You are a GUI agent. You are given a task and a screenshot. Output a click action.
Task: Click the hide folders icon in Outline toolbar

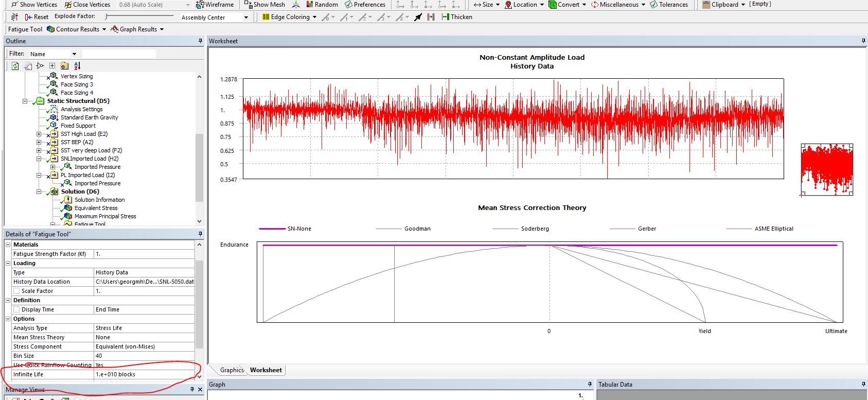click(x=64, y=66)
